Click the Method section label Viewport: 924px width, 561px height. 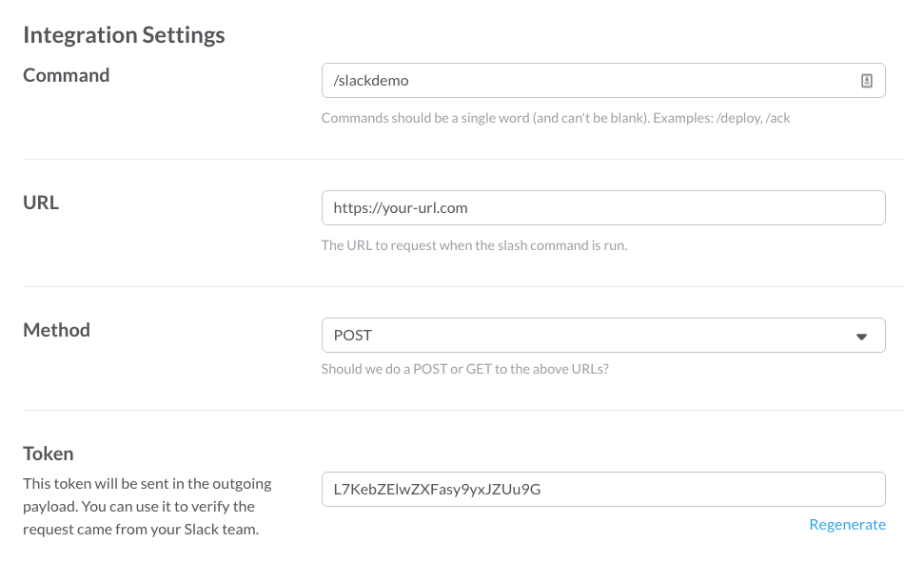56,330
